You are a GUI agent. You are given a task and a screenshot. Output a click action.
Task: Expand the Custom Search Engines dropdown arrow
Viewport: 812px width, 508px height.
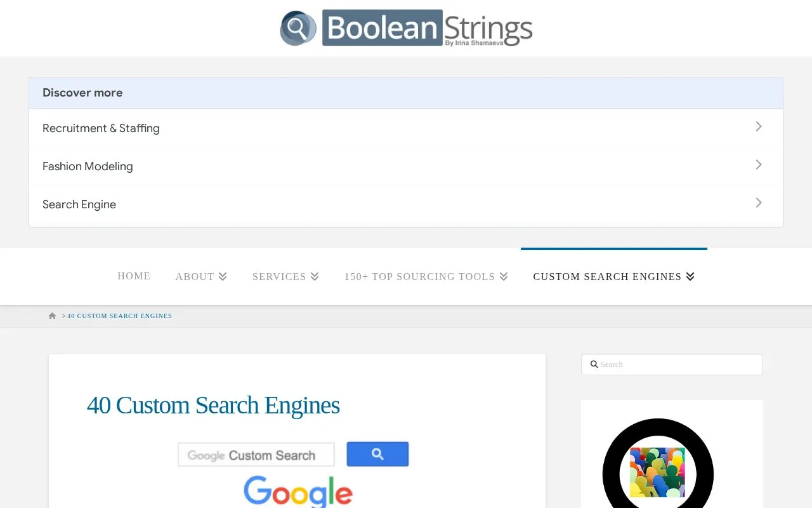pyautogui.click(x=690, y=277)
